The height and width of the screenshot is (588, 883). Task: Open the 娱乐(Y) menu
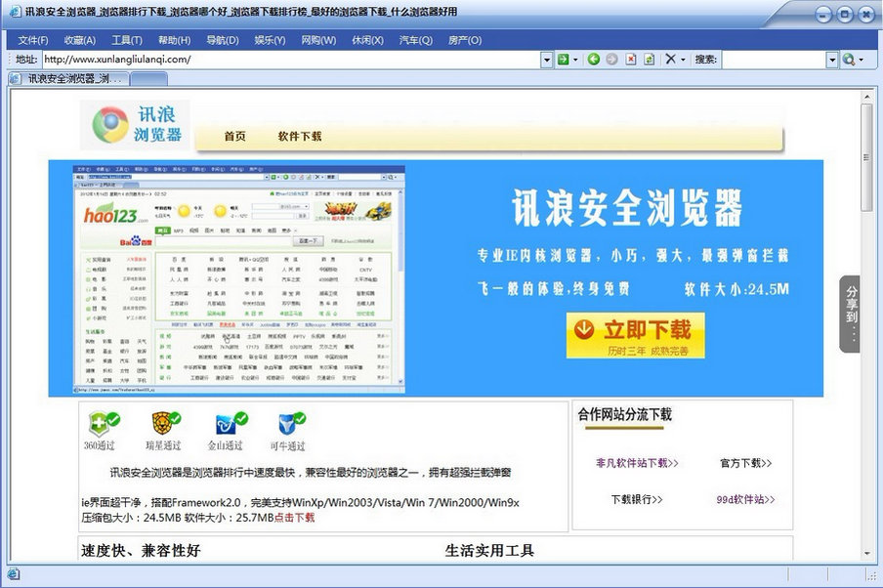click(x=271, y=40)
